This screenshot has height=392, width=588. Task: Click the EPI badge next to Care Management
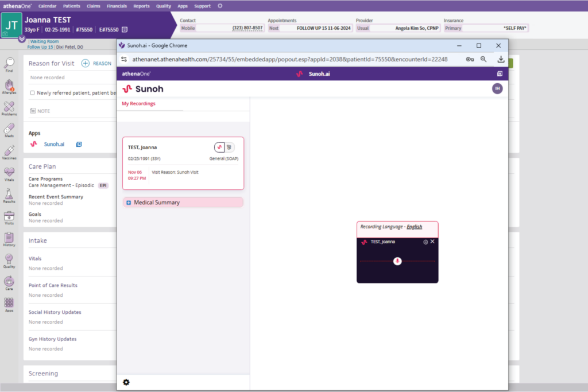tap(103, 185)
